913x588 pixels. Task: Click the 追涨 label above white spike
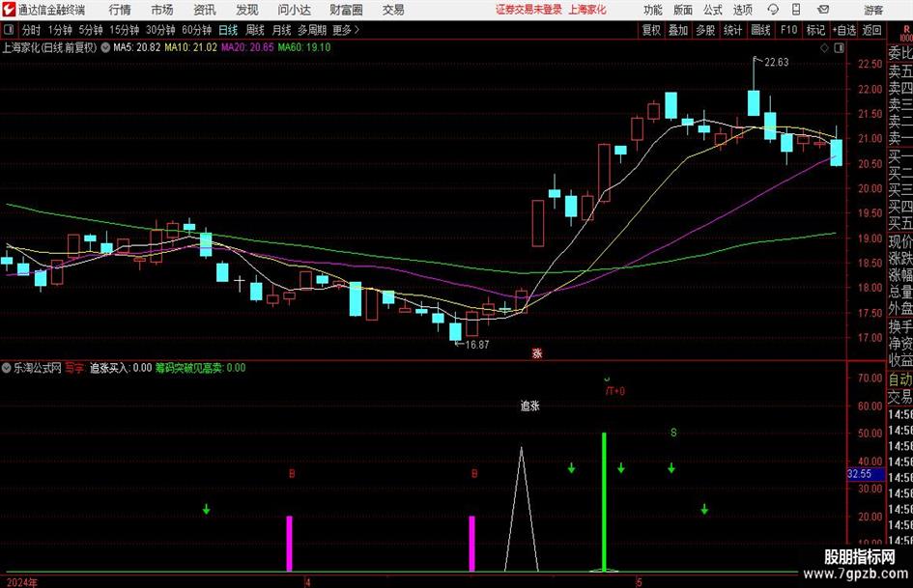[529, 406]
